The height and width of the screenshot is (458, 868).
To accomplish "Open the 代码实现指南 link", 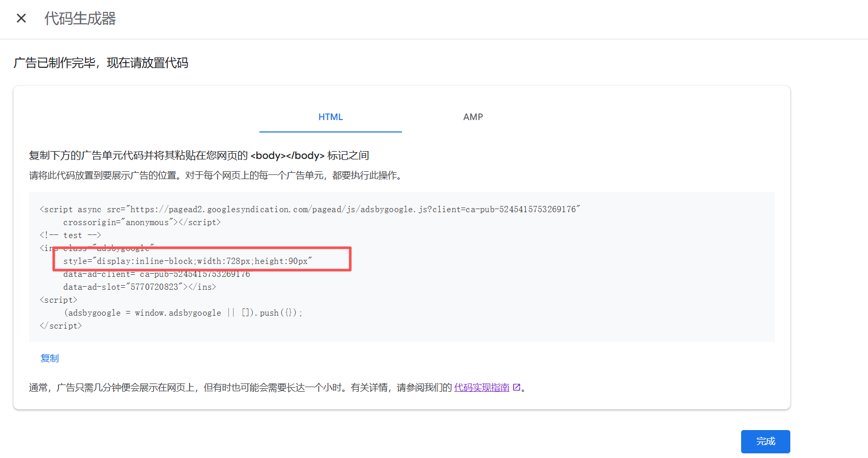I will (482, 388).
